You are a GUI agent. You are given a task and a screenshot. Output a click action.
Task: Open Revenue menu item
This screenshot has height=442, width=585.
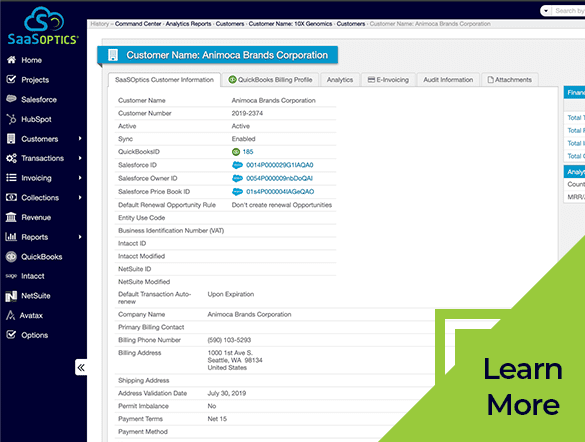[36, 217]
